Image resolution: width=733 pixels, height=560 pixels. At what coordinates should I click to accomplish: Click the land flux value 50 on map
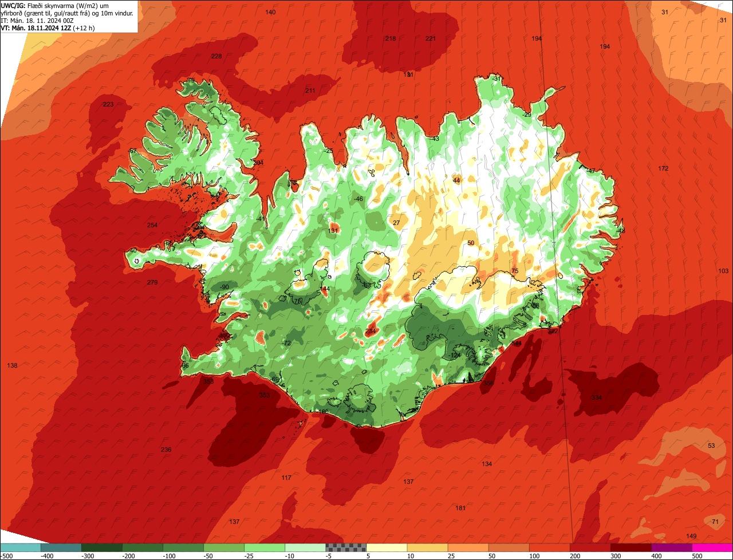pos(471,243)
